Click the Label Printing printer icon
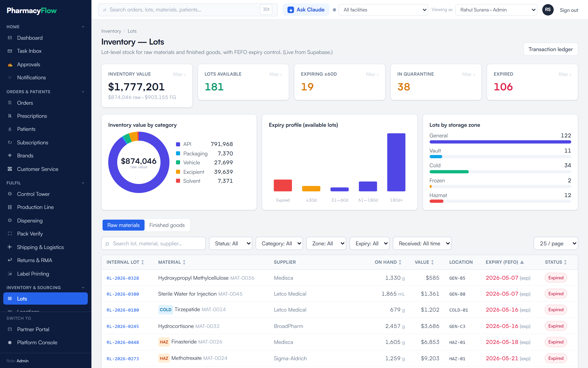Viewport: 588px width, 368px height. pos(10,274)
